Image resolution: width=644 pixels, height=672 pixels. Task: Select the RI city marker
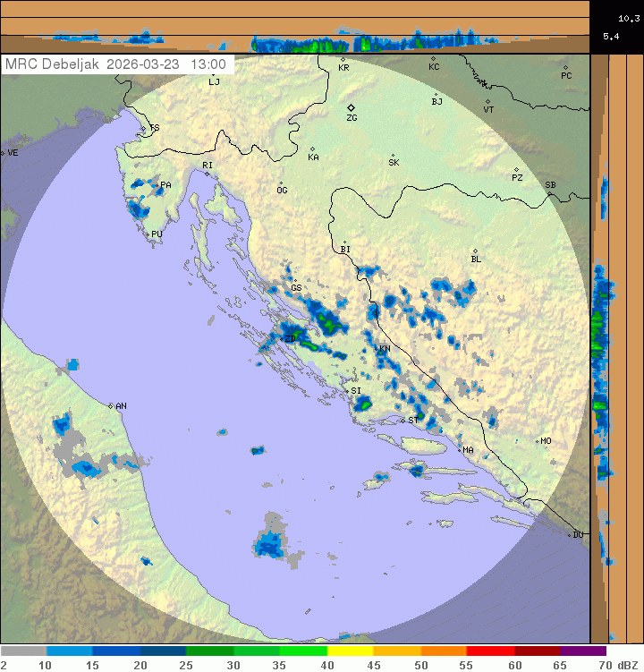pos(207,173)
